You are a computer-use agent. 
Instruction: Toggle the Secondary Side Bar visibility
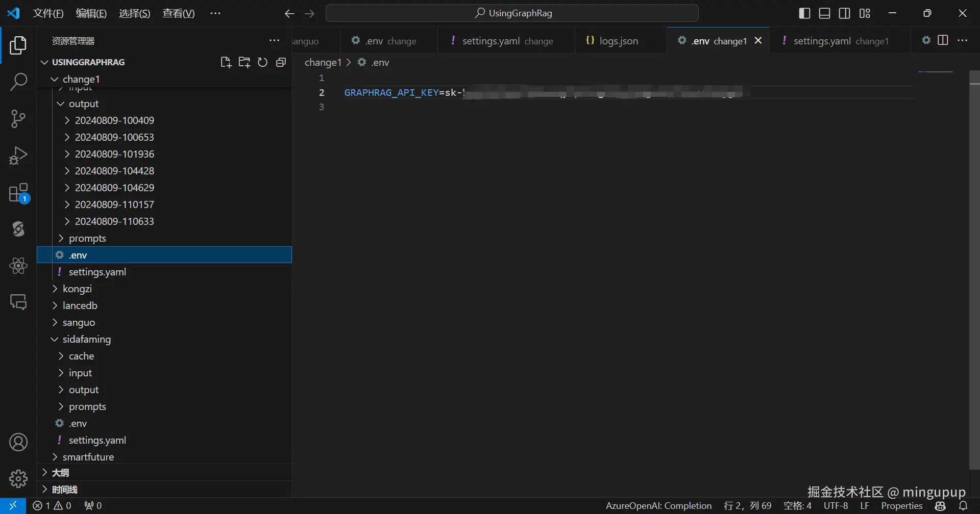(x=845, y=13)
